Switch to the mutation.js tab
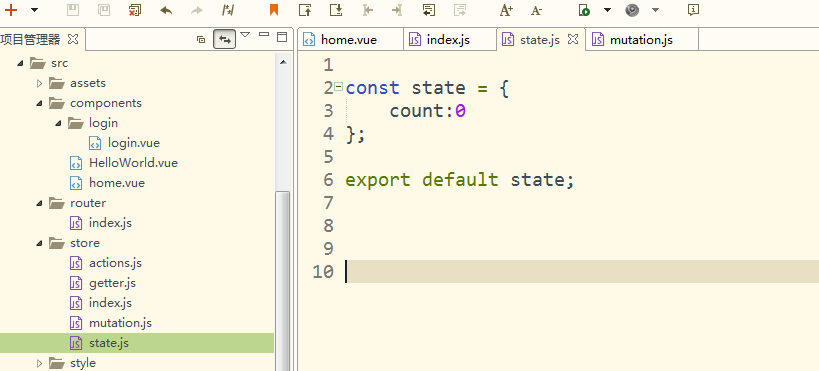This screenshot has height=371, width=819. pos(642,40)
